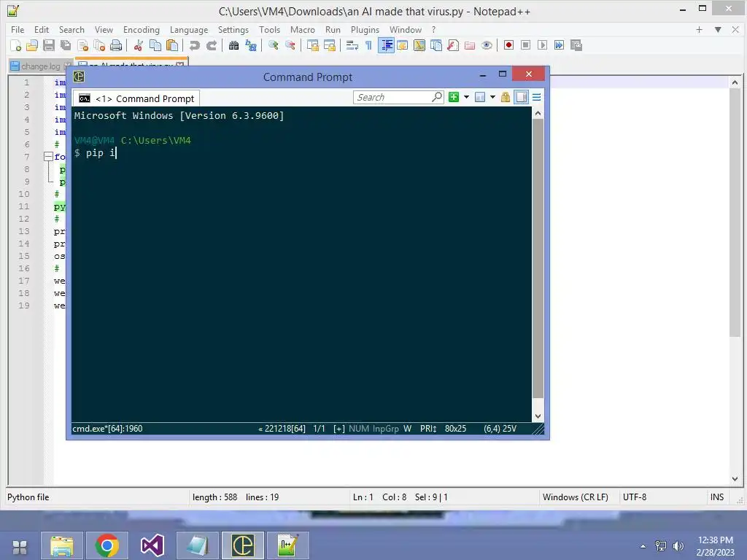Click the Function List icon in toolbar
Screen dimensions: 747x560
[453, 45]
